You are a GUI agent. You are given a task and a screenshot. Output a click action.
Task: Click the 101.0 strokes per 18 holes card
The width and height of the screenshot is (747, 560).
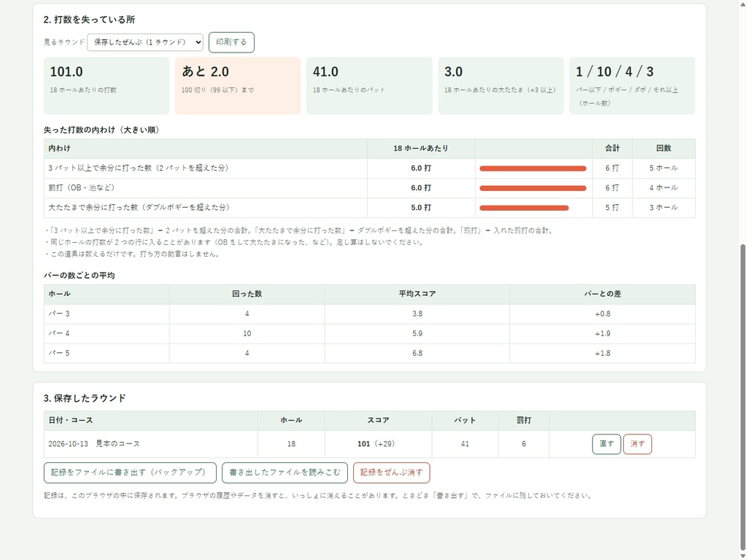(x=107, y=86)
